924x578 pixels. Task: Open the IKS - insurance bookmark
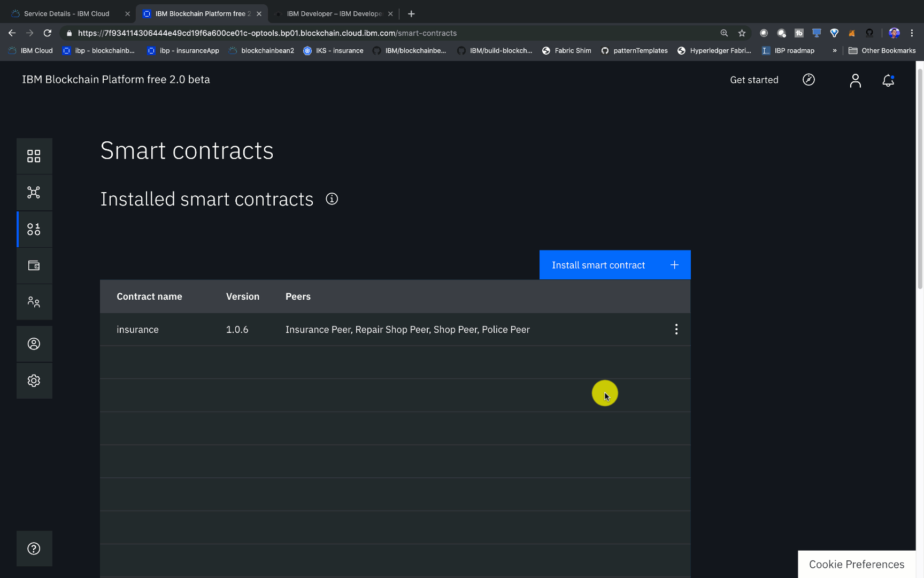[334, 51]
